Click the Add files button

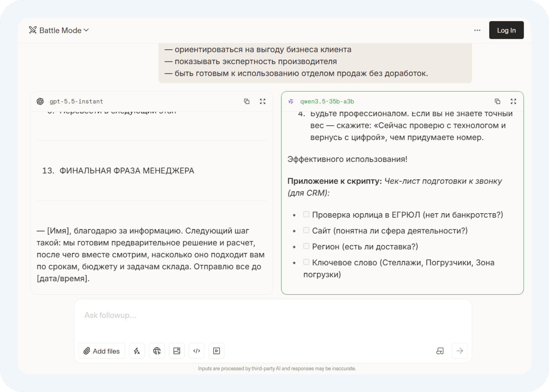point(102,351)
